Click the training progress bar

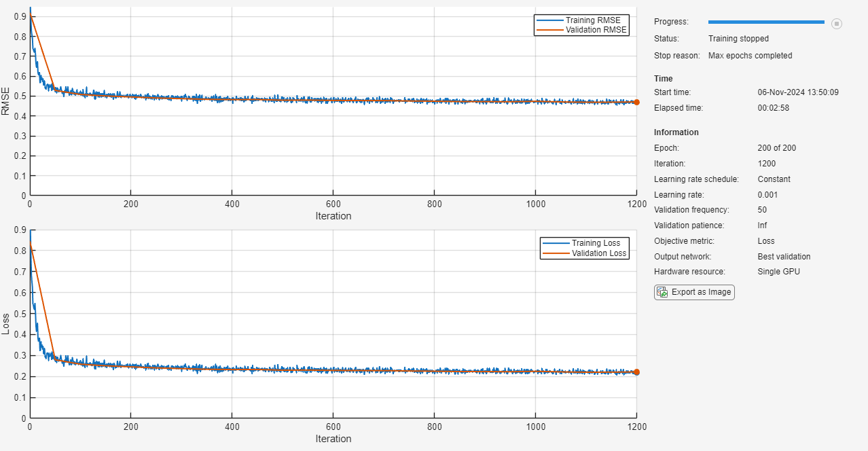point(766,22)
